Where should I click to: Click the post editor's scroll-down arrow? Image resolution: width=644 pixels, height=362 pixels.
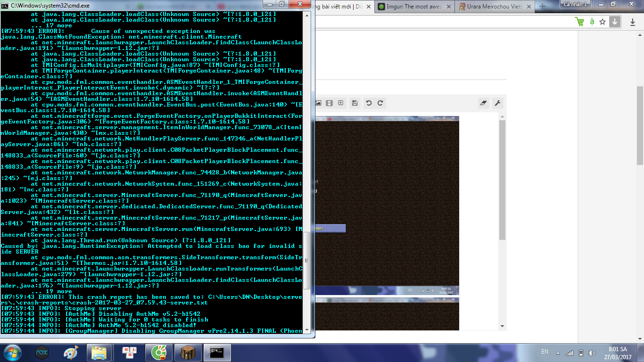tap(502, 326)
